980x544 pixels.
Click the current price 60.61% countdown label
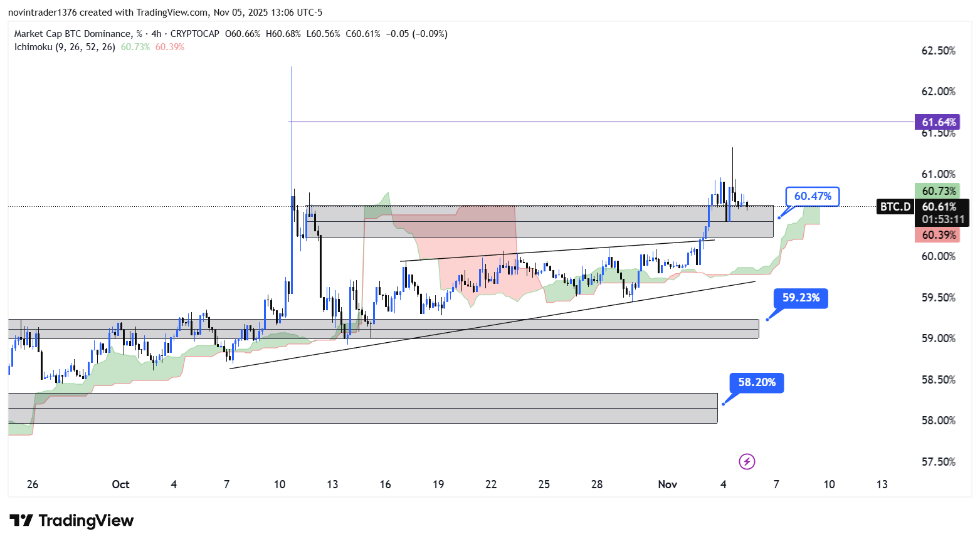[x=942, y=213]
